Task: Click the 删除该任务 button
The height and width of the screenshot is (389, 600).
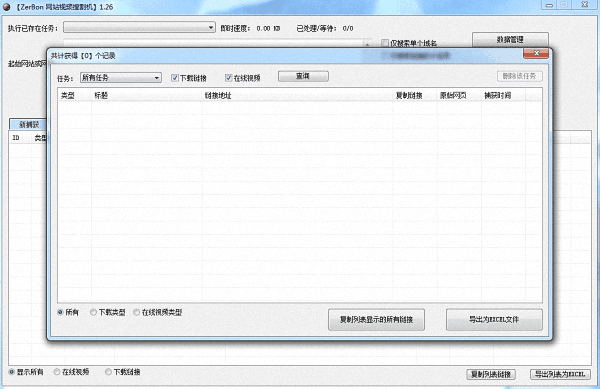Action: click(519, 76)
